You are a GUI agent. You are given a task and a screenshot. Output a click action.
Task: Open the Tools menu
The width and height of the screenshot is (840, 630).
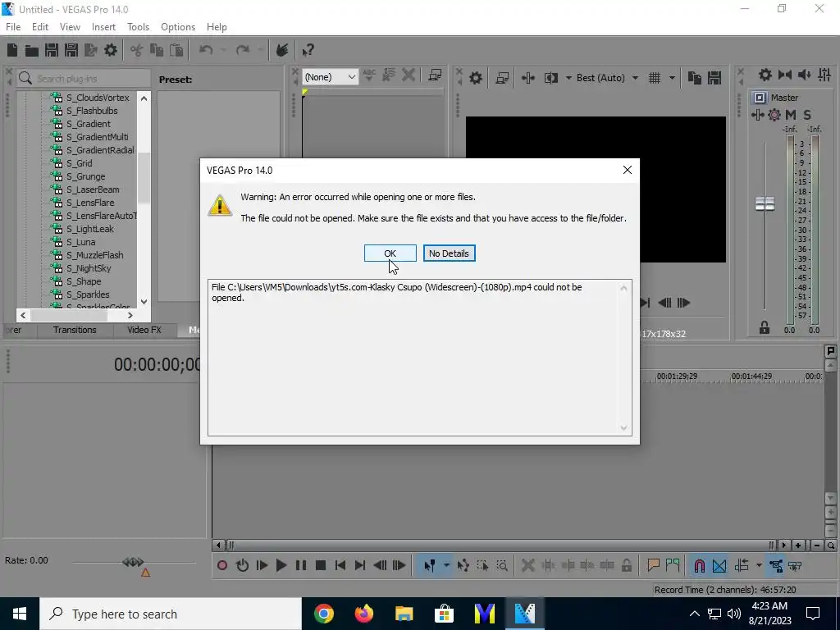click(138, 27)
